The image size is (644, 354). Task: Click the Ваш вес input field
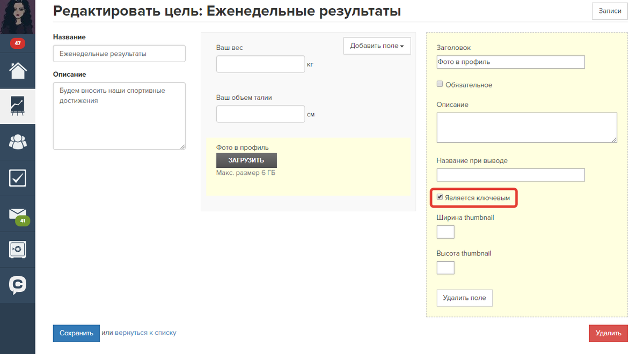click(260, 64)
